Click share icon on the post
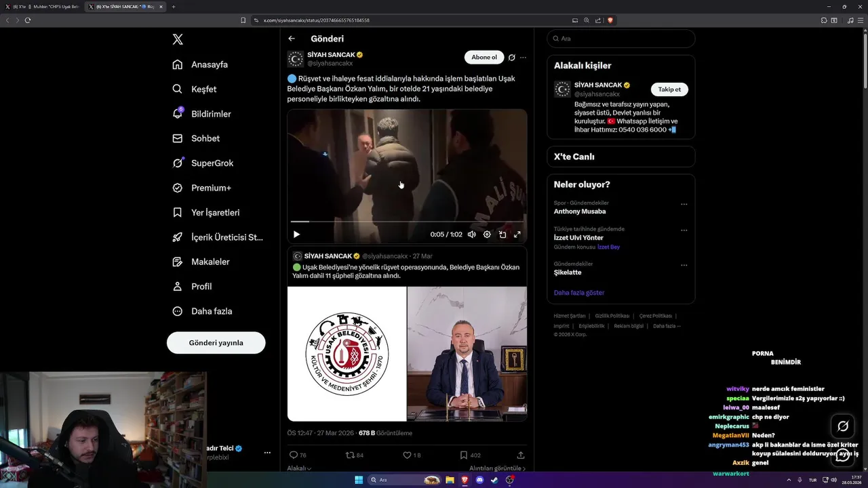This screenshot has width=868, height=488. coord(521,455)
